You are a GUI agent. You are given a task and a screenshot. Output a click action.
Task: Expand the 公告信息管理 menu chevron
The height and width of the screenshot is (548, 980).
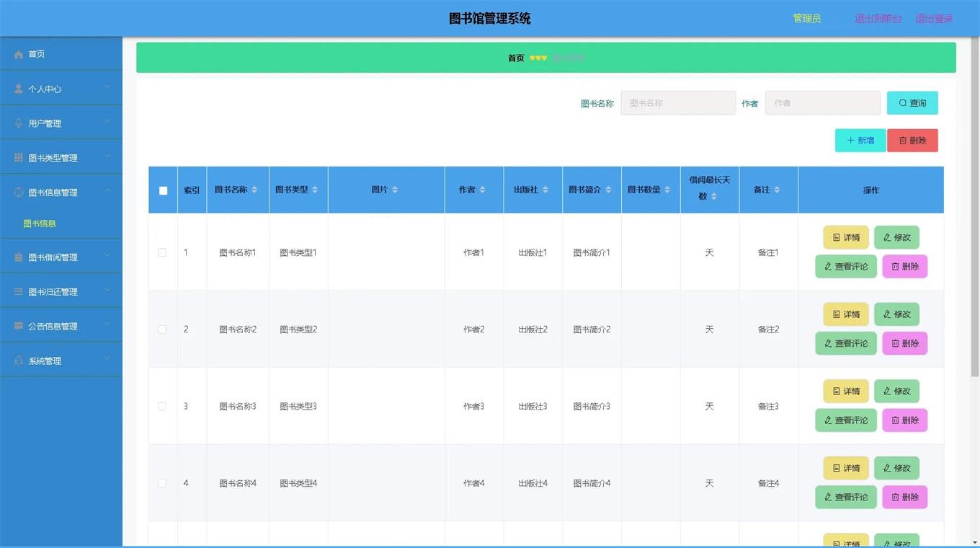[107, 325]
